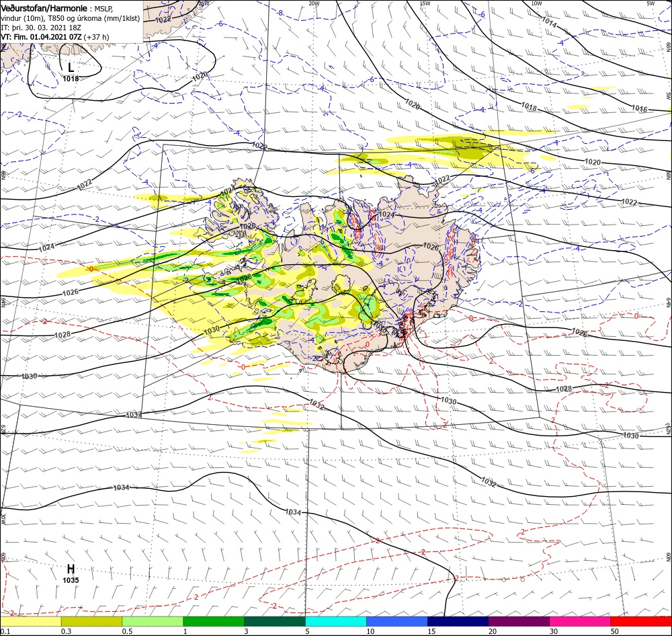Click the low pressure "L" marker
This screenshot has height=636, width=672.
(x=71, y=67)
